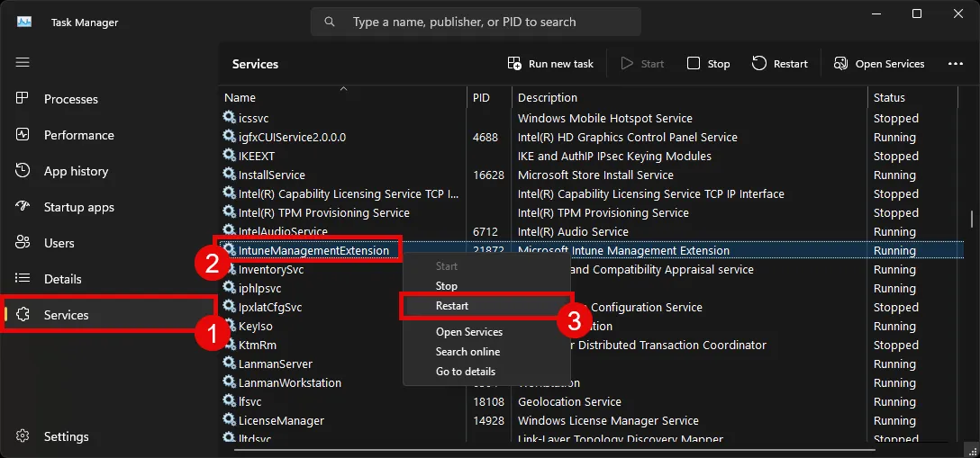
Task: Click Windows License Manager Service description
Action: [x=608, y=420]
